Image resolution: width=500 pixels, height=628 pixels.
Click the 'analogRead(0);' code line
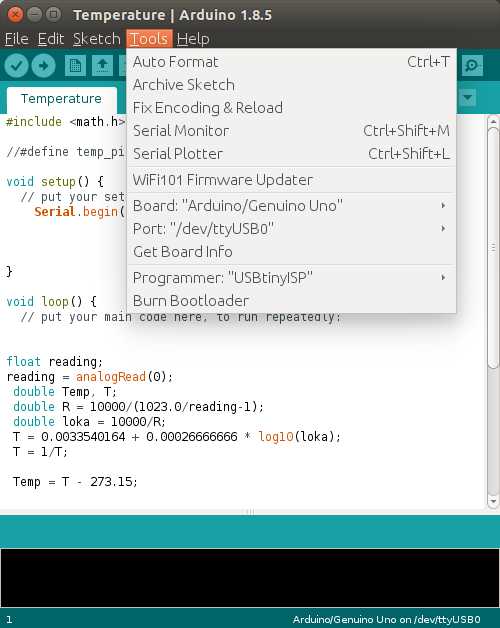tap(90, 377)
